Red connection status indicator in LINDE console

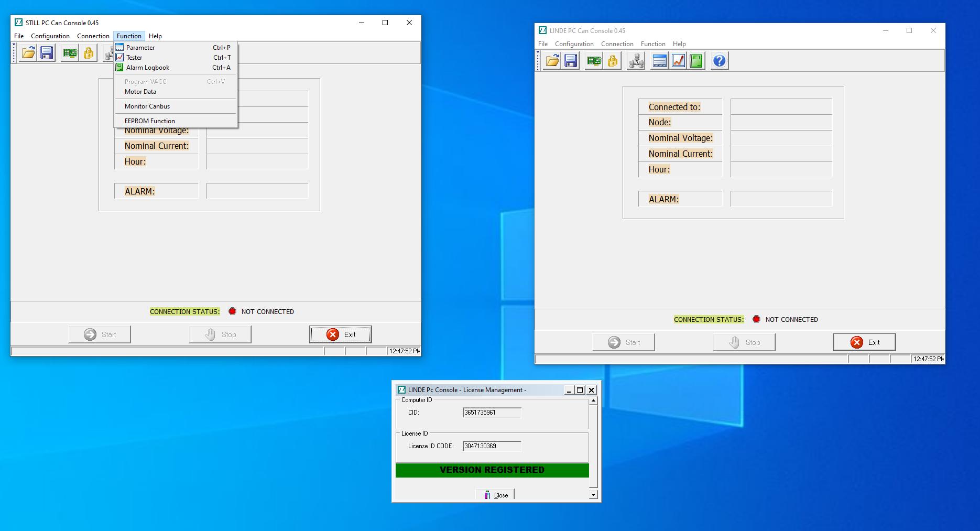point(756,319)
